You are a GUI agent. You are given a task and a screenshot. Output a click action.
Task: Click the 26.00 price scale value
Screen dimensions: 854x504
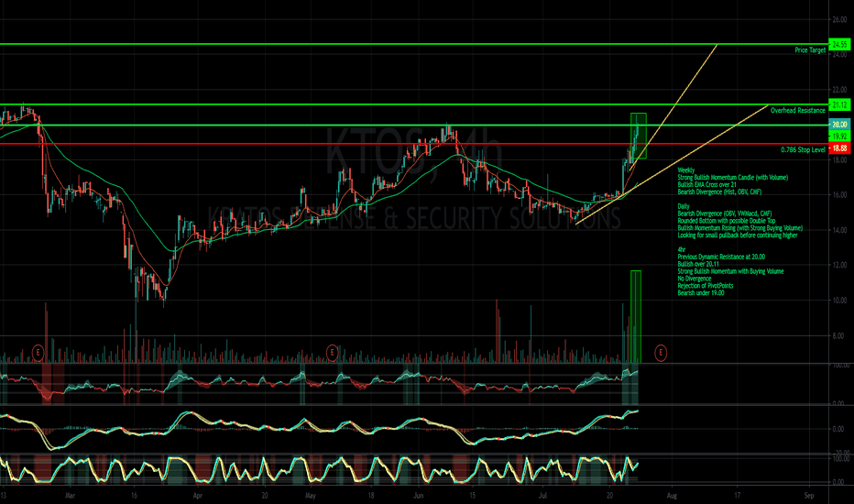[x=839, y=19]
